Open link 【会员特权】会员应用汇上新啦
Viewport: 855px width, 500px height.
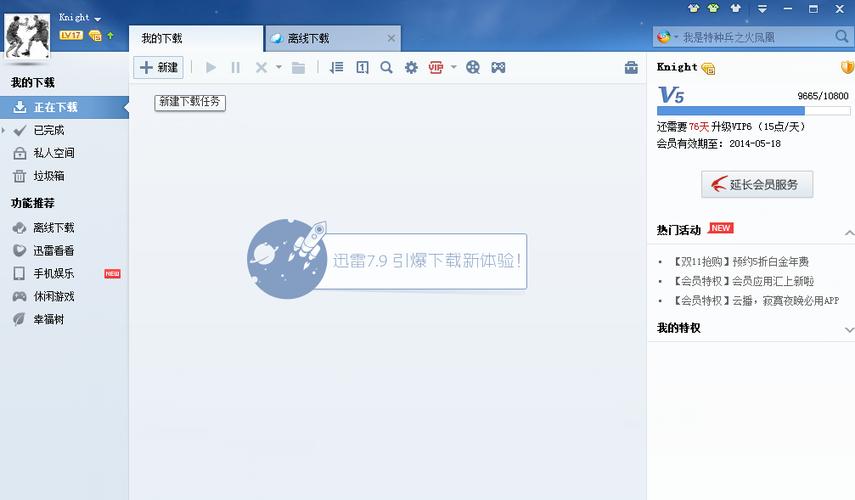[742, 281]
